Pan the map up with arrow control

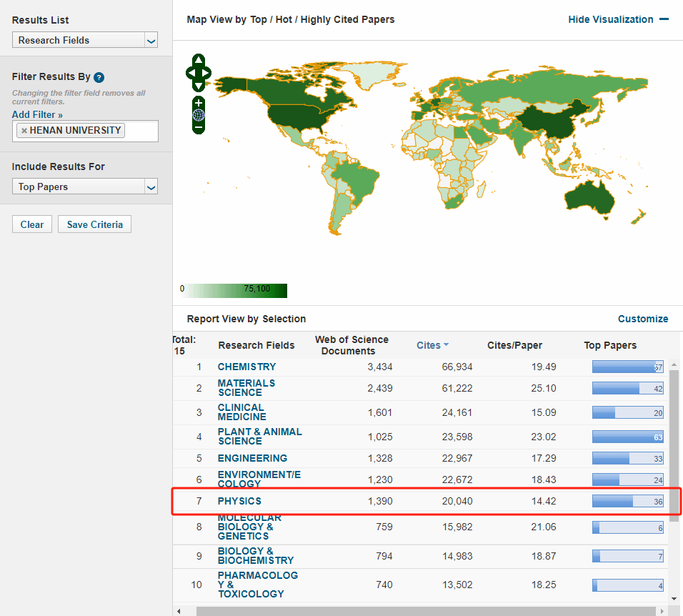(x=199, y=59)
